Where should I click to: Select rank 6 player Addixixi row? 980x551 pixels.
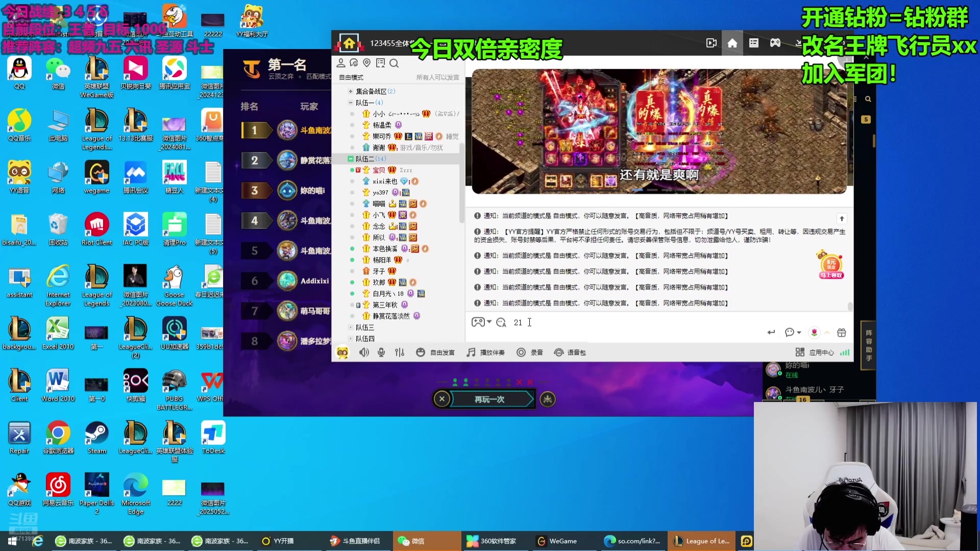click(286, 281)
